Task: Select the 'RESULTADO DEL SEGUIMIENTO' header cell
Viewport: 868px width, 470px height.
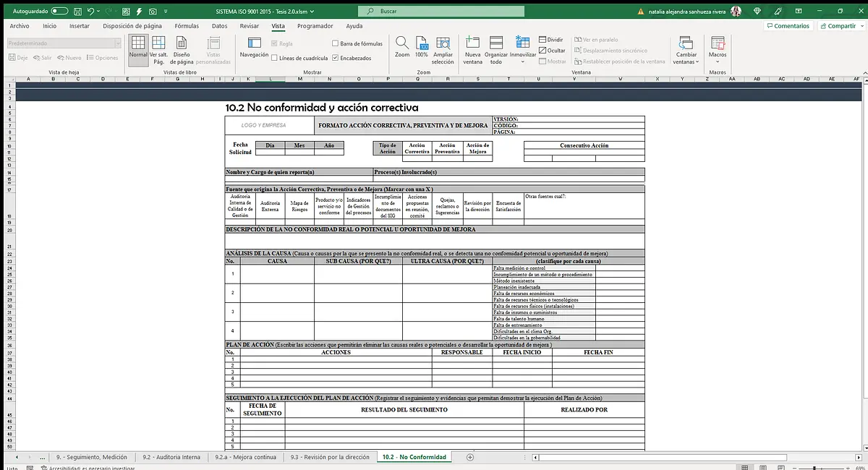Action: pyautogui.click(x=404, y=409)
